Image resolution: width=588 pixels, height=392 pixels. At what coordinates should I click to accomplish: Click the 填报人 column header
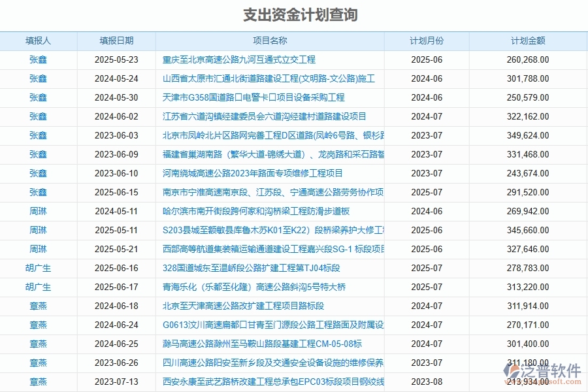pos(39,40)
